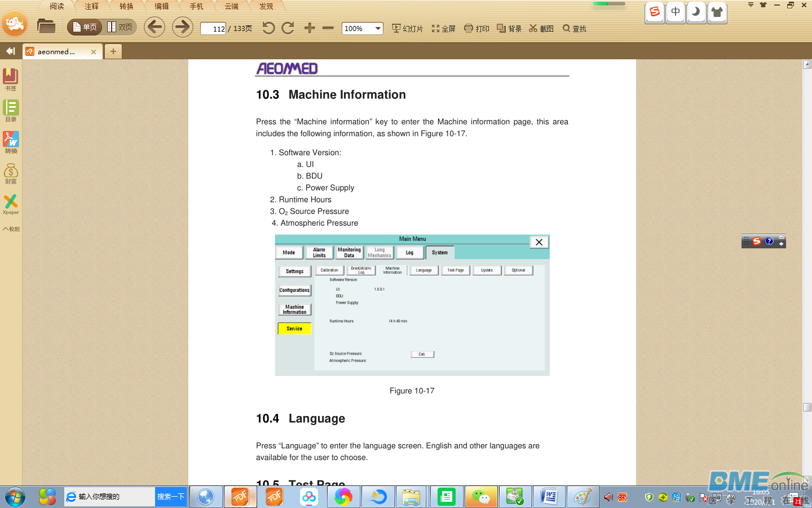Open the 书签 bookmarks panel
Viewport: 812px width, 508px height.
click(x=11, y=78)
